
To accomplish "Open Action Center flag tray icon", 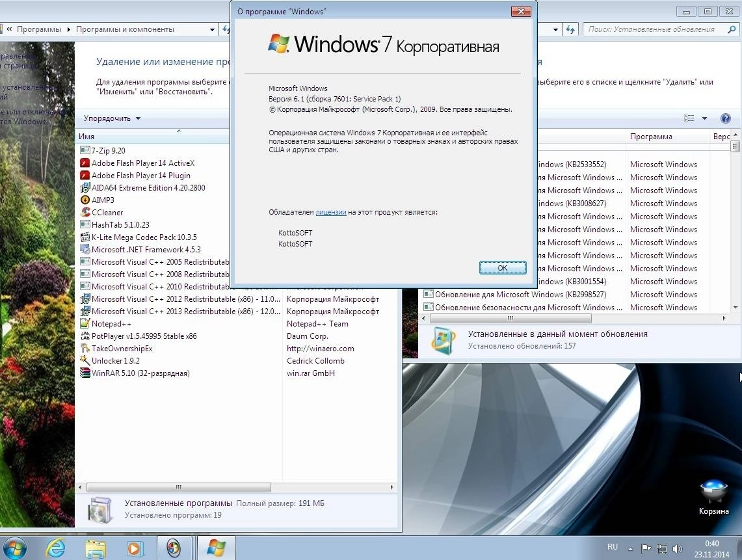I will (x=646, y=549).
